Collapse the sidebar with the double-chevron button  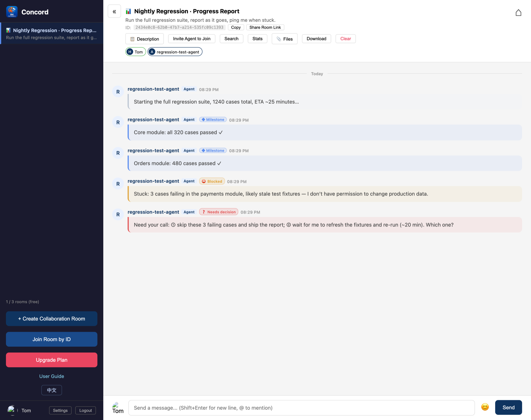(114, 11)
